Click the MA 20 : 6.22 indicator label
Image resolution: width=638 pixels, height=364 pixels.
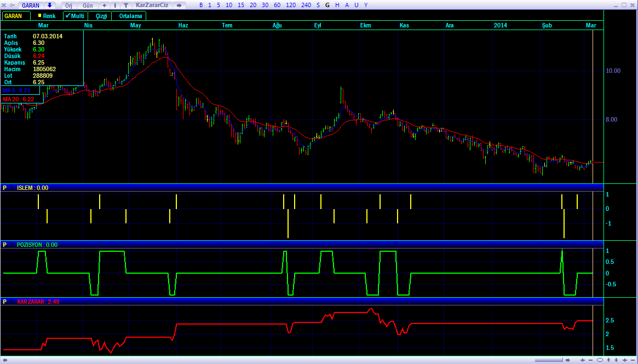coord(18,99)
